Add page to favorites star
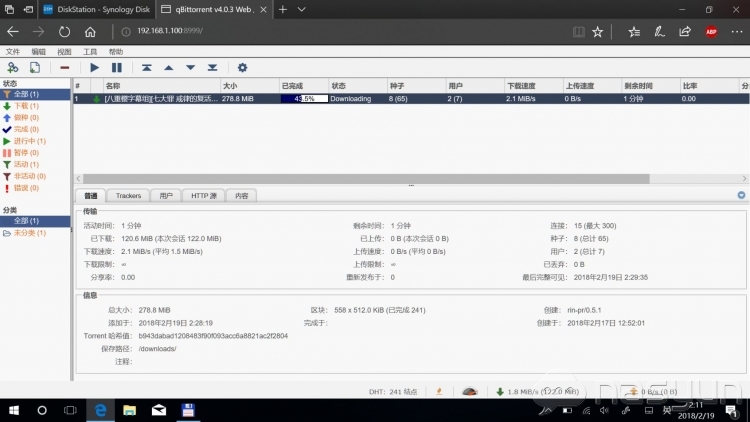This screenshot has width=750, height=422. point(597,32)
